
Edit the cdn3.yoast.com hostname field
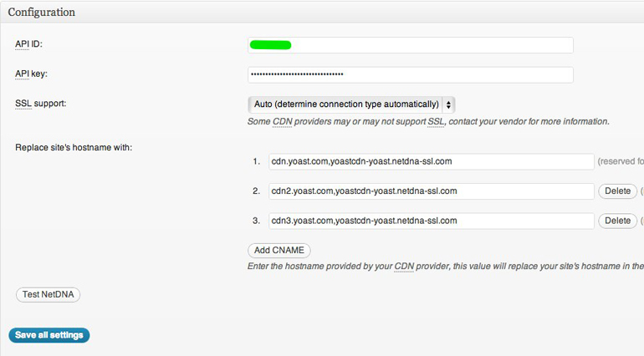431,221
